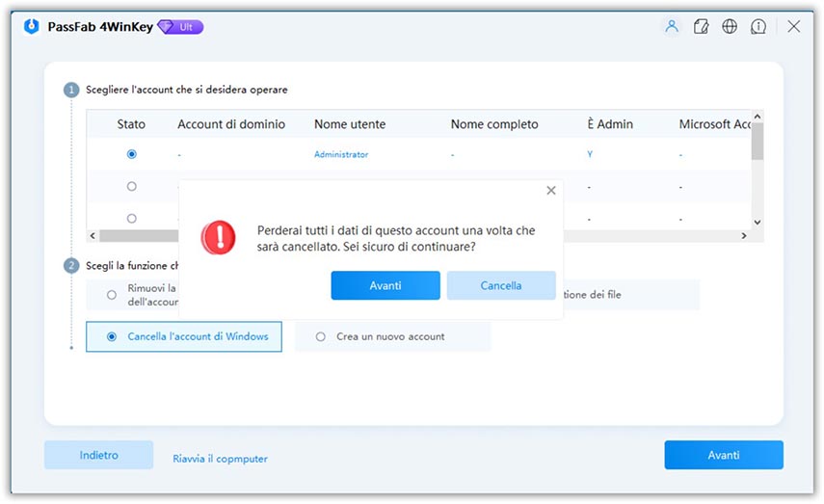This screenshot has height=504, width=824.
Task: Click the Nome utente column header
Action: tap(350, 124)
